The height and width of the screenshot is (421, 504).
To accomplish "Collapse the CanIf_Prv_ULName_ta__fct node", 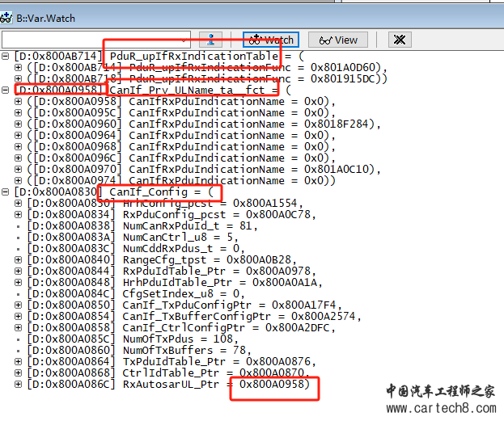I will 6,90.
